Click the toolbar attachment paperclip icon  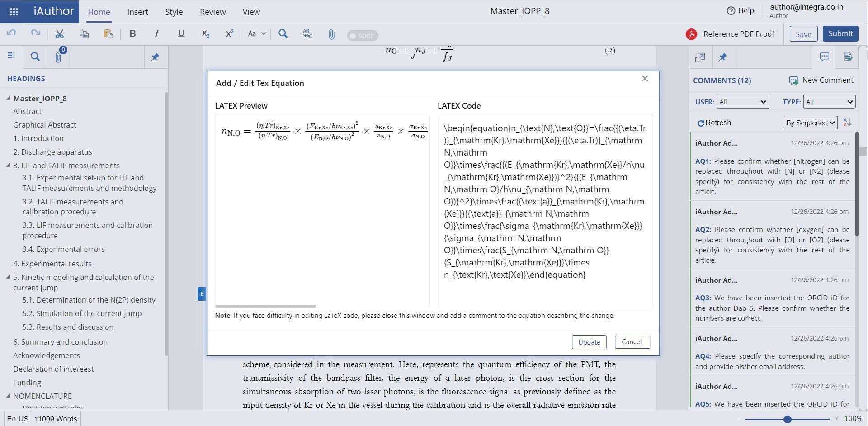click(331, 34)
